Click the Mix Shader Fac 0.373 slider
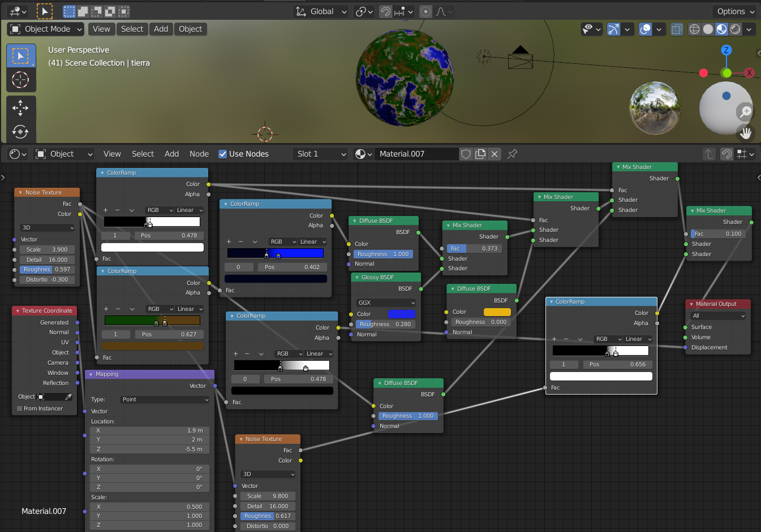Screen dimensions: 761x532 coord(474,249)
